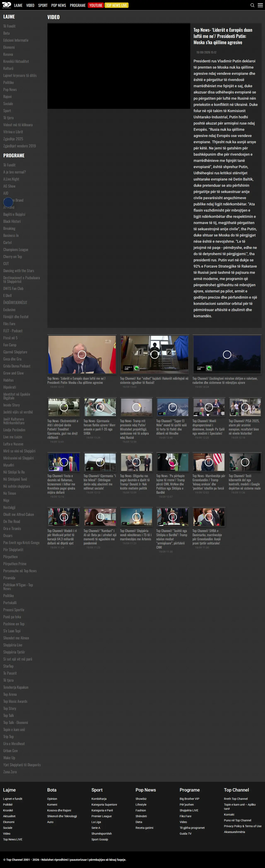Open TOP NEWS LIVE in header
Image resolution: width=265 pixels, height=868 pixels.
click(x=117, y=5)
